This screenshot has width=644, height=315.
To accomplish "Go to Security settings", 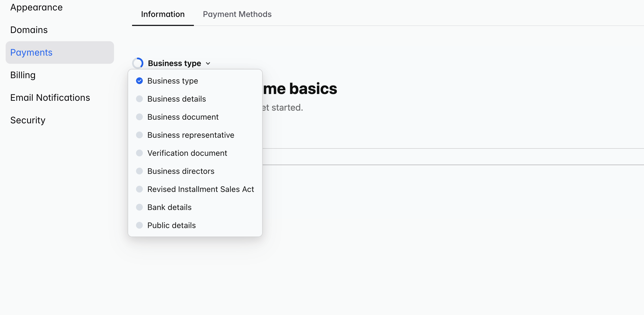I will tap(27, 120).
